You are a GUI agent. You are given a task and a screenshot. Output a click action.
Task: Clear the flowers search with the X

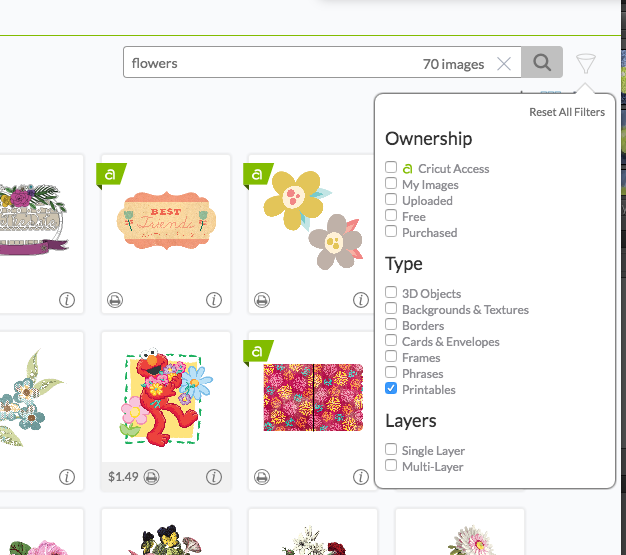[504, 63]
